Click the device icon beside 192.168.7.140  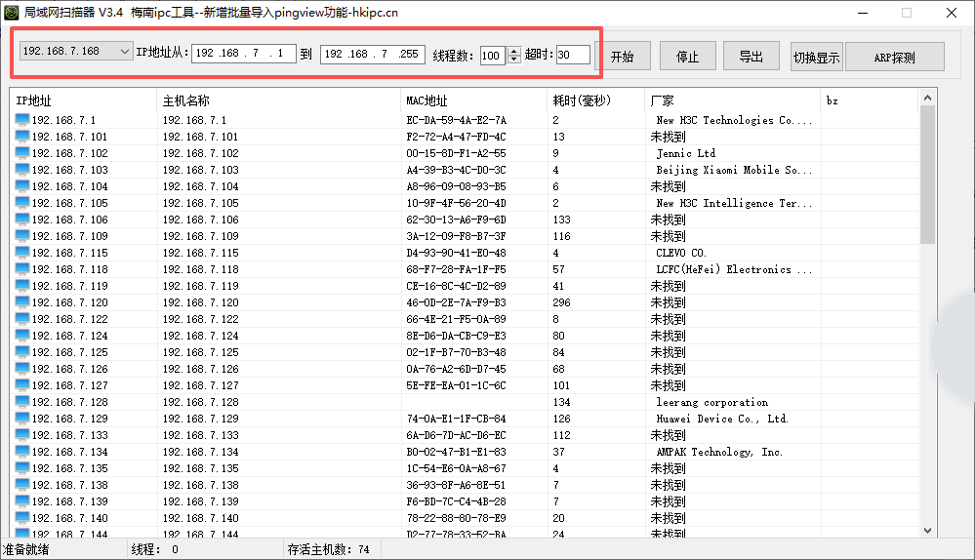(22, 518)
